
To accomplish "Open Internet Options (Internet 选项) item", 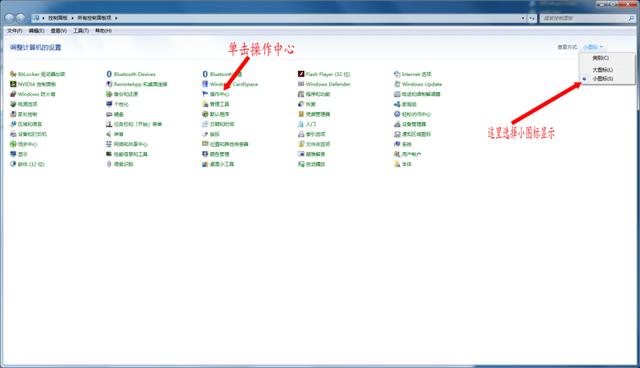I will pyautogui.click(x=412, y=74).
